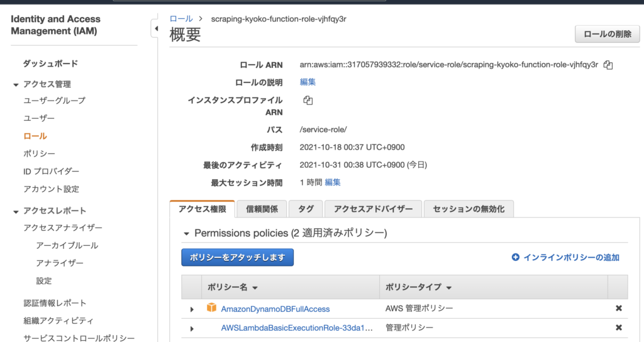Open the セッションの無効化 tab
Image resolution: width=644 pixels, height=342 pixels.
click(469, 209)
